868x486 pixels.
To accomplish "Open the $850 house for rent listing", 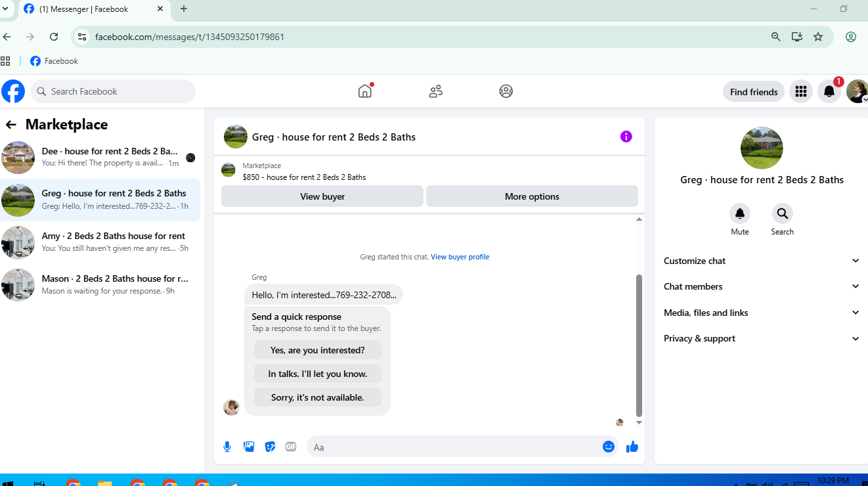I will tap(304, 177).
